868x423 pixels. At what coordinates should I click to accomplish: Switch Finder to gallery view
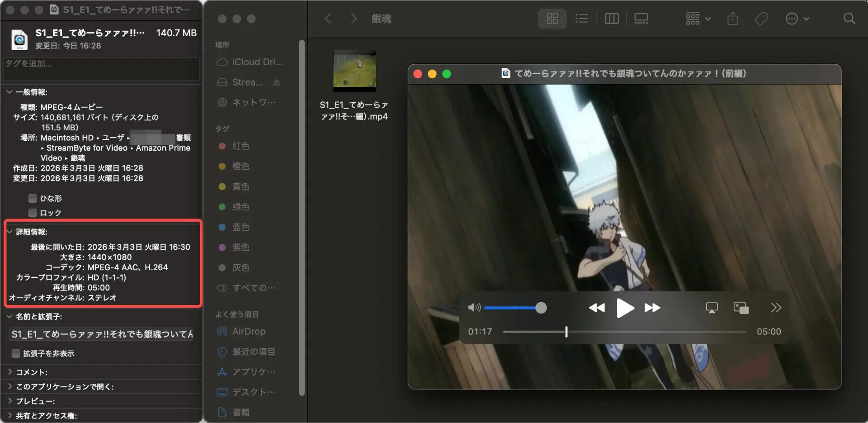(x=641, y=19)
